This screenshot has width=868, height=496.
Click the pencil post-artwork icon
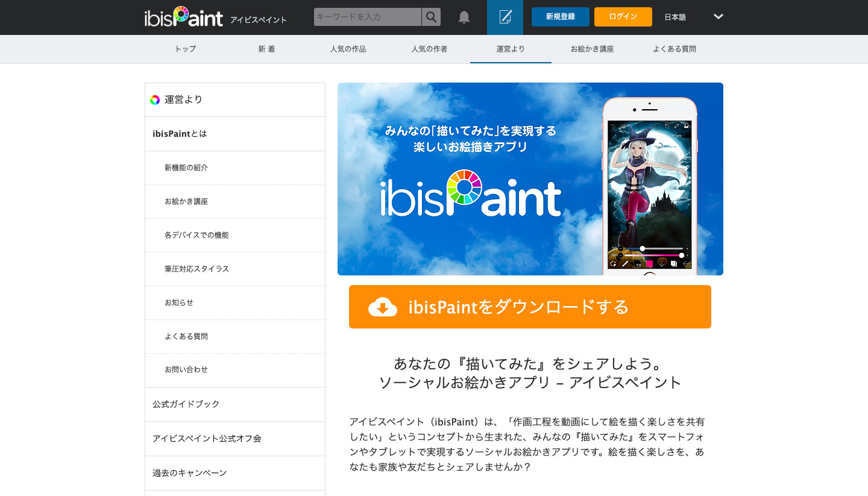coord(505,17)
